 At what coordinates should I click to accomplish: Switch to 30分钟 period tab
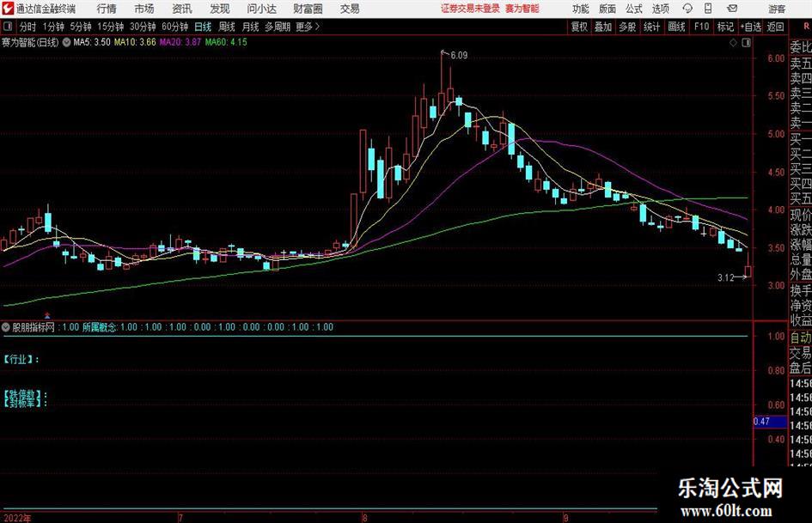pyautogui.click(x=143, y=27)
